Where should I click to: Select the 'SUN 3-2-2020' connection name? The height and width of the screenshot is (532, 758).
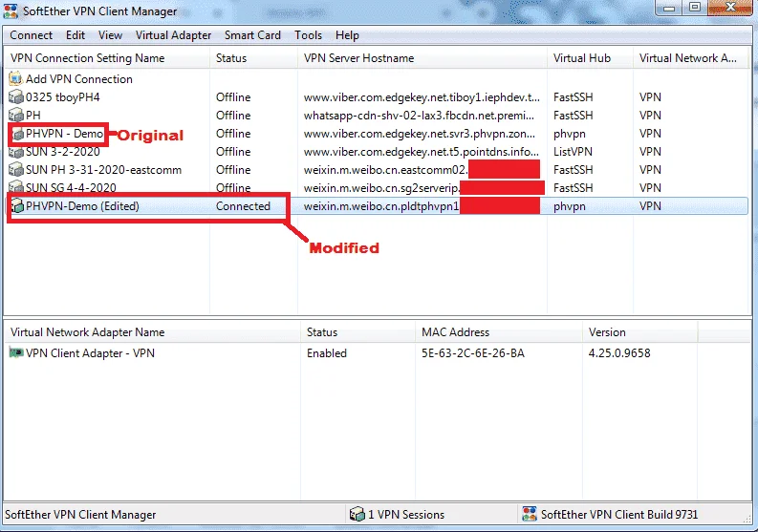(x=63, y=152)
